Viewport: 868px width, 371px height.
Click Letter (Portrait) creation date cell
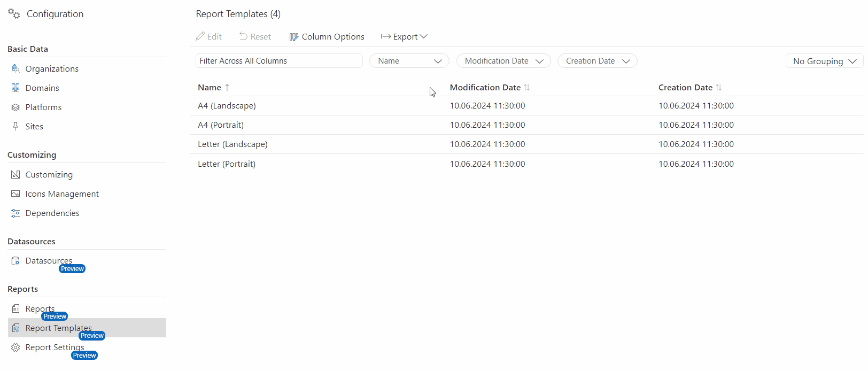tap(696, 164)
